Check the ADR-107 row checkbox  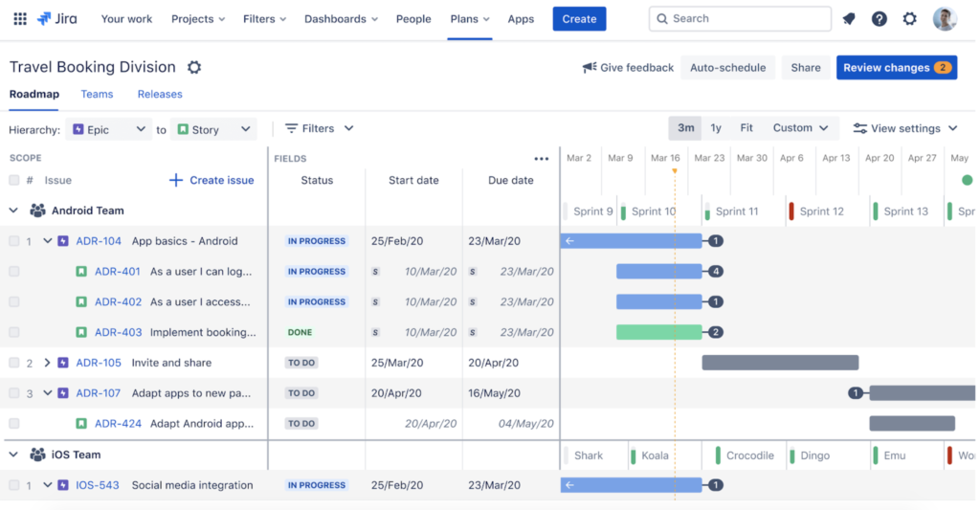tap(13, 393)
